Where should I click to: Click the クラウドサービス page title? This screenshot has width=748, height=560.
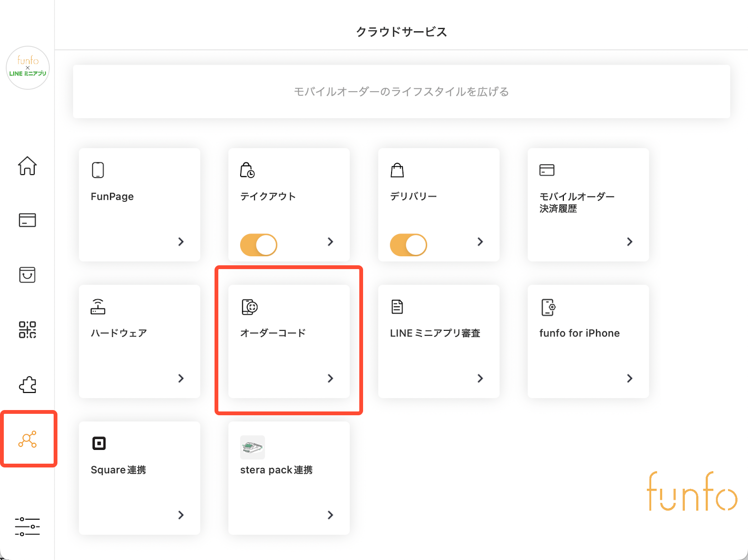[x=402, y=32]
